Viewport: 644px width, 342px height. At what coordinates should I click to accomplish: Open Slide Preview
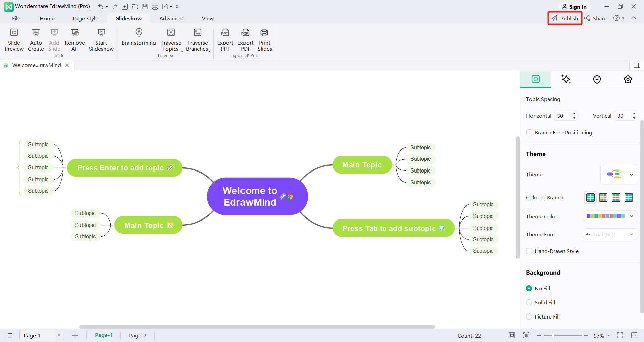(14, 40)
